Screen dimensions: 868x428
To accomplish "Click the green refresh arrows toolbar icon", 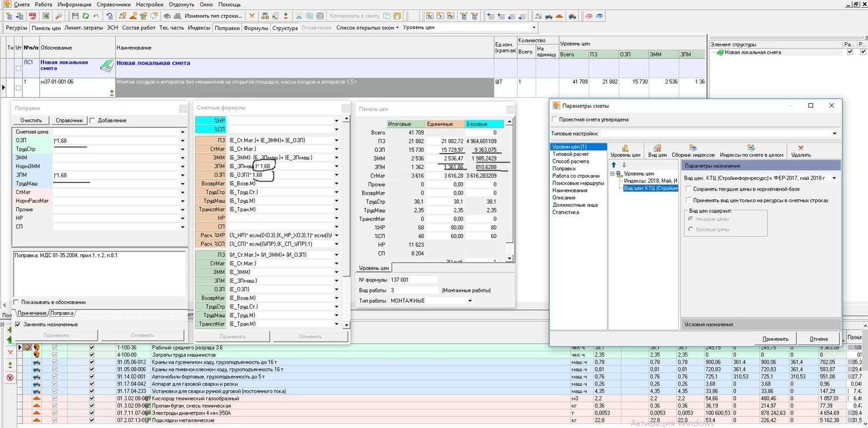I will [x=86, y=16].
